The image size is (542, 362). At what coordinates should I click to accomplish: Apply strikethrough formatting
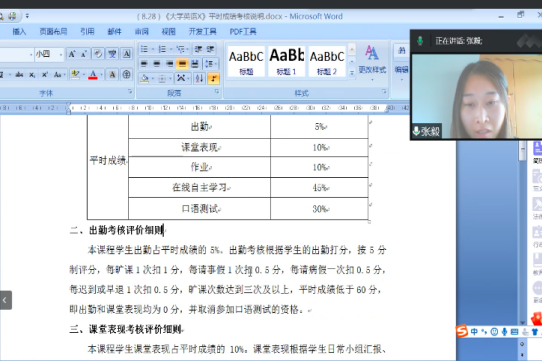[x=19, y=75]
